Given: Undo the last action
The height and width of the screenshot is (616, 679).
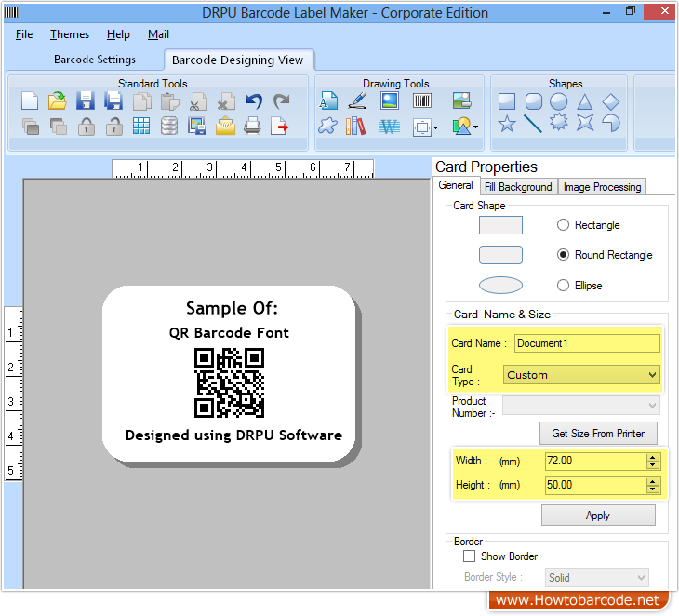Looking at the screenshot, I should tap(254, 101).
